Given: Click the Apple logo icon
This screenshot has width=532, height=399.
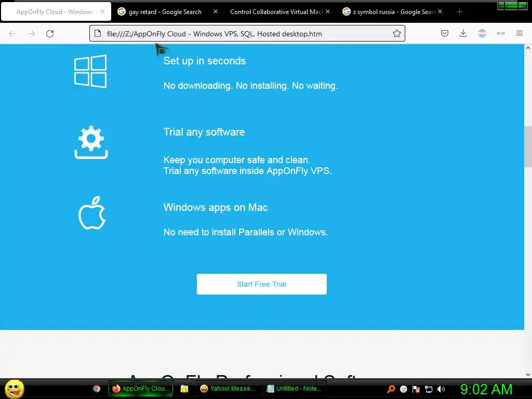Looking at the screenshot, I should 92,212.
